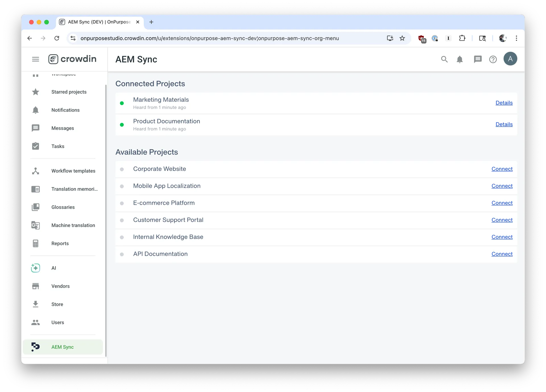Open Tasks in the sidebar
The height and width of the screenshot is (392, 546).
coord(63,146)
